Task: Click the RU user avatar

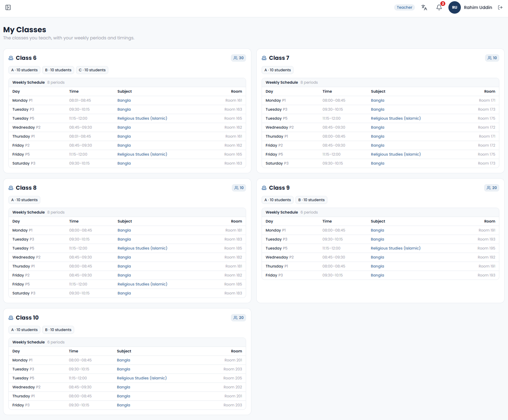Action: pyautogui.click(x=455, y=7)
